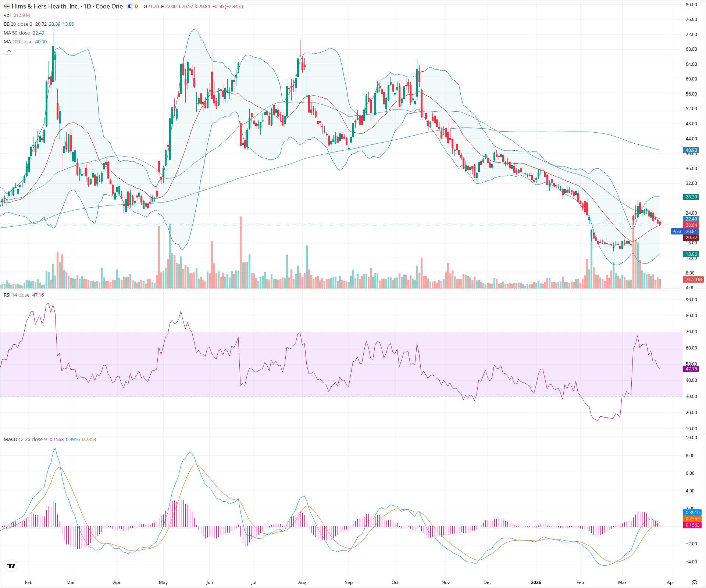Click the 40.90 MA200 price axis label

pyautogui.click(x=691, y=150)
